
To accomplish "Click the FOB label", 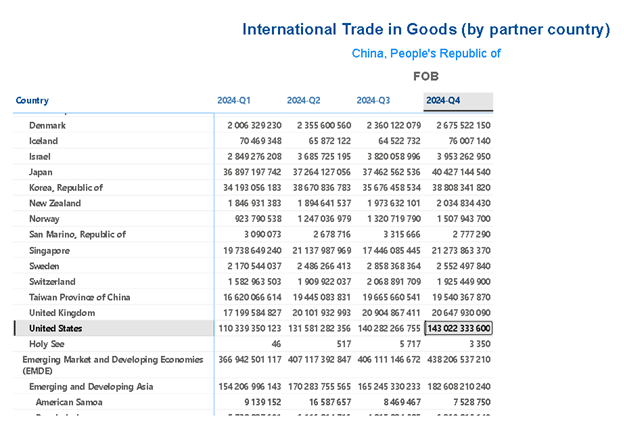I will click(426, 76).
